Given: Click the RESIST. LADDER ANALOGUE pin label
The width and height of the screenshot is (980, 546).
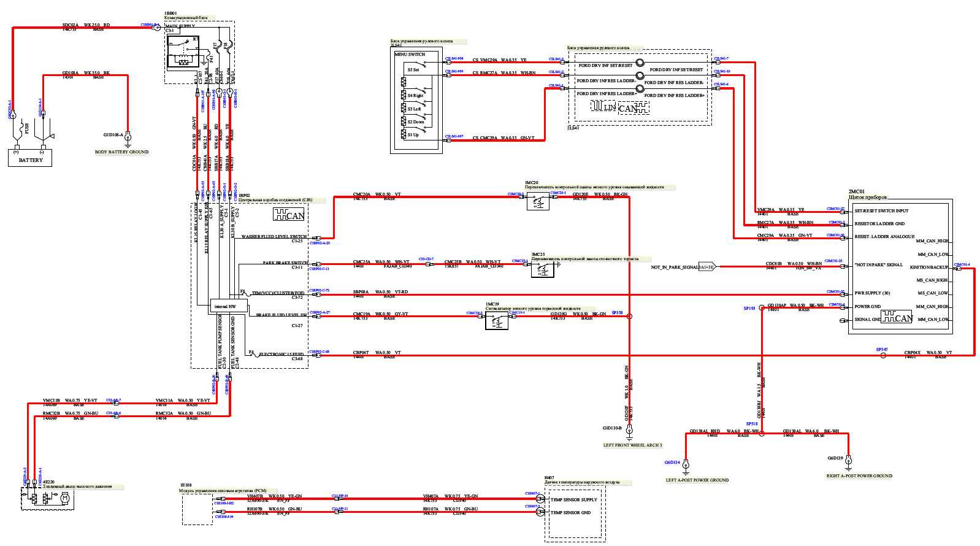Looking at the screenshot, I should [884, 236].
